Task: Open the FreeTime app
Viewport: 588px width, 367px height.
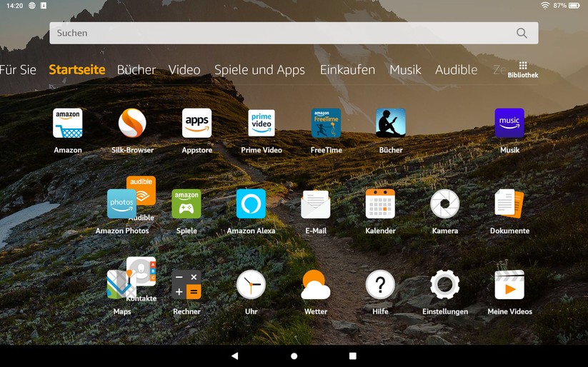Action: coord(326,124)
